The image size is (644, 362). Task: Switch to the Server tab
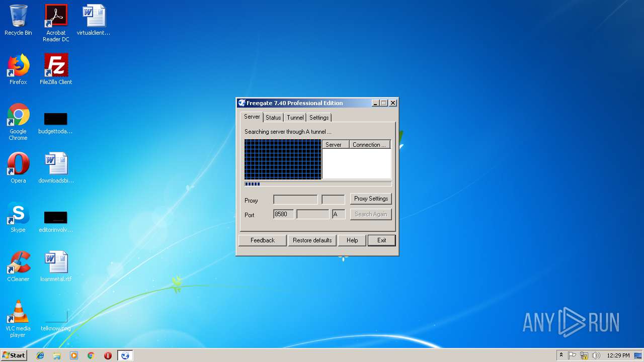tap(252, 117)
